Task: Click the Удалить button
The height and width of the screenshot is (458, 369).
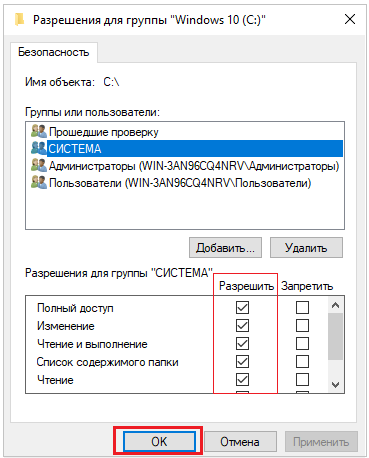Action: click(306, 248)
